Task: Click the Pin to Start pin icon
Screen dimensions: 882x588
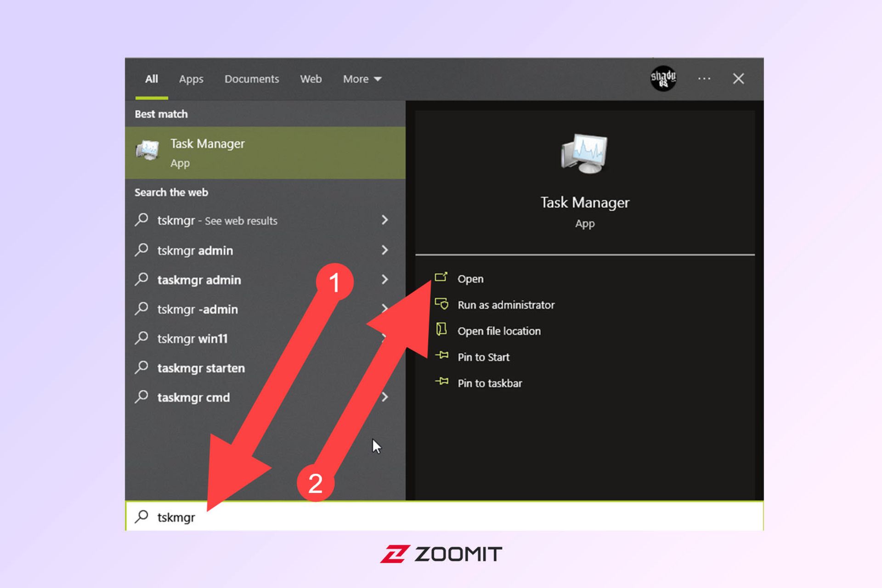Action: (442, 355)
